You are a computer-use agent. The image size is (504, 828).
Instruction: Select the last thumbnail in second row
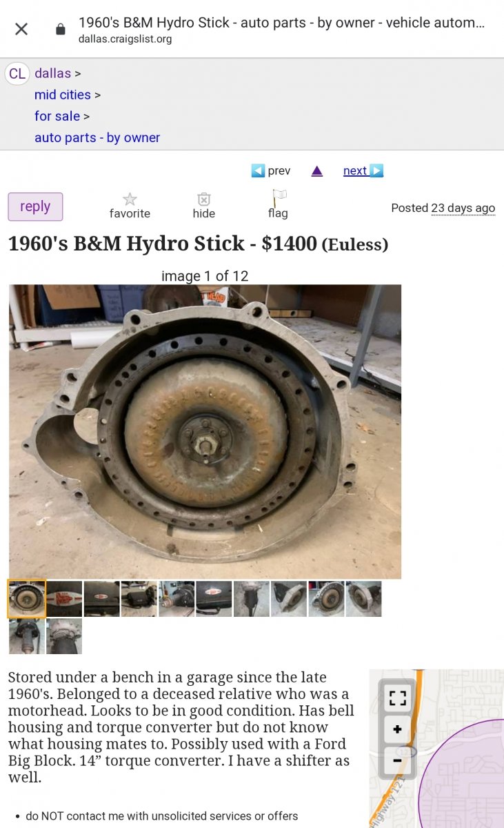tap(64, 636)
